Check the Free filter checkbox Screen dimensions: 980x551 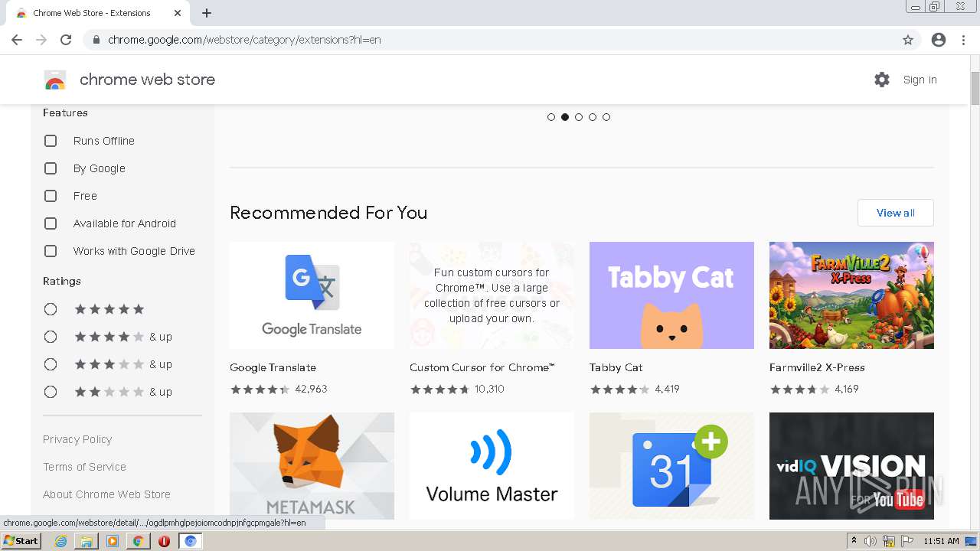point(51,196)
